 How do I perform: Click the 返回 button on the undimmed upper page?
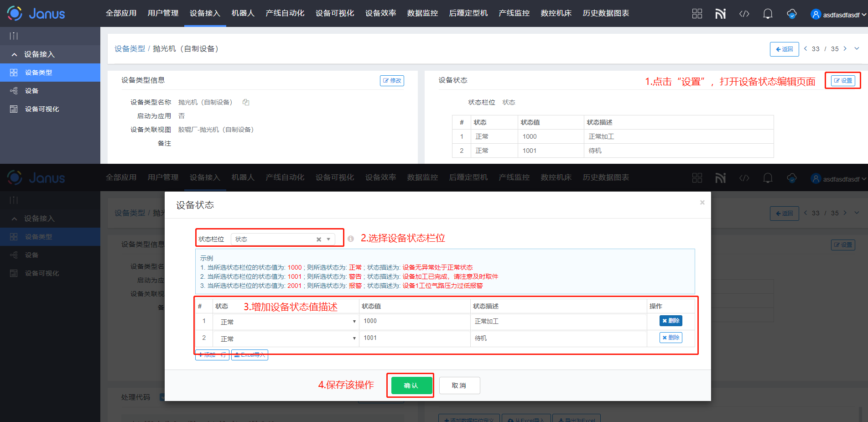784,49
